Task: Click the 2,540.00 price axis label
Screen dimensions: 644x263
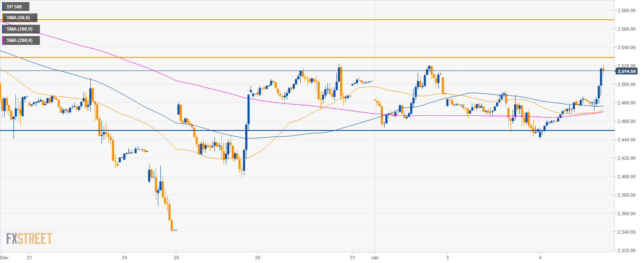Action: click(x=627, y=47)
